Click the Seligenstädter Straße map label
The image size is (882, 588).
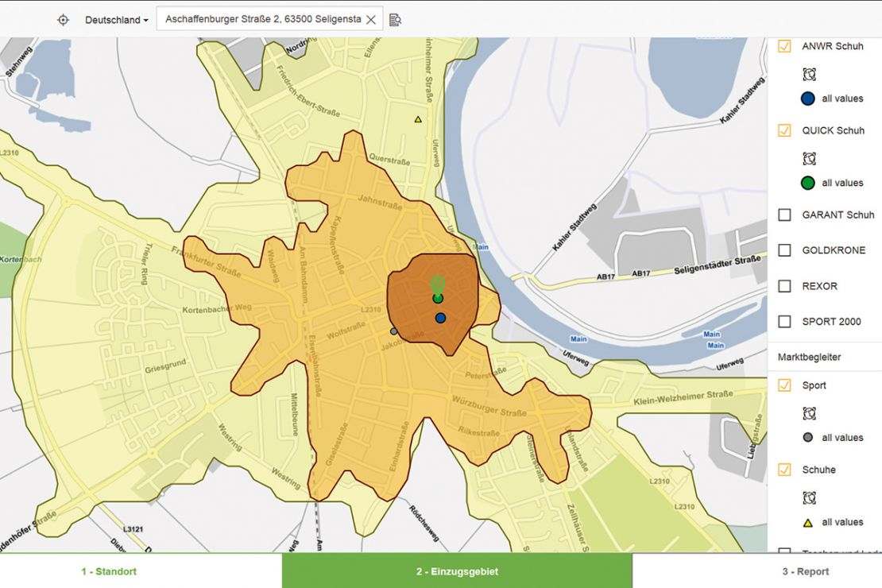coord(718,265)
